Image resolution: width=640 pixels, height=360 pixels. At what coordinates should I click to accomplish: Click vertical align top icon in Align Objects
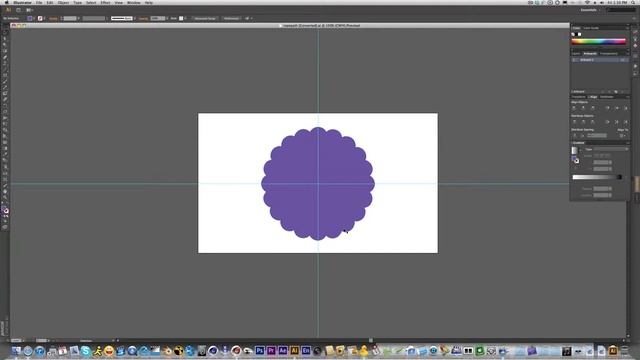[607, 108]
